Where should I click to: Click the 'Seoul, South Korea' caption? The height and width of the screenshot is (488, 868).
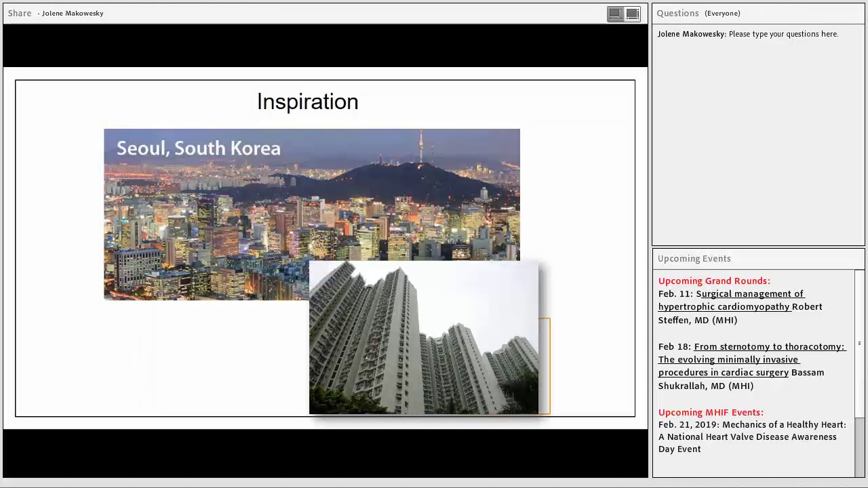pyautogui.click(x=198, y=148)
